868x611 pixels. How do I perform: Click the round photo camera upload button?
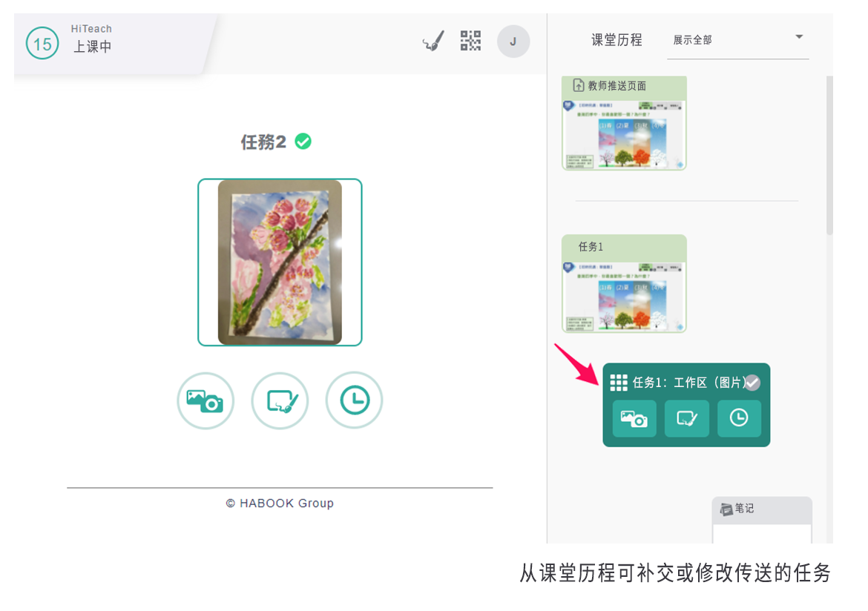pyautogui.click(x=206, y=400)
